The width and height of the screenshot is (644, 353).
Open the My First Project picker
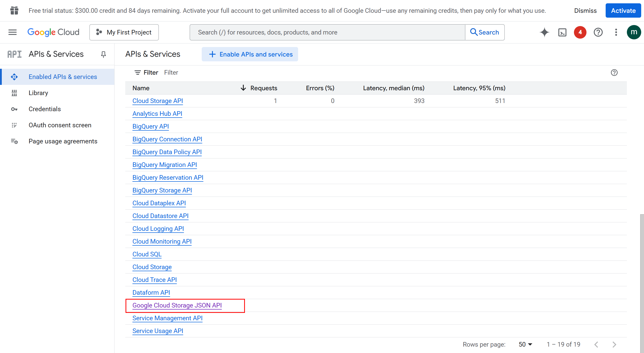click(124, 32)
